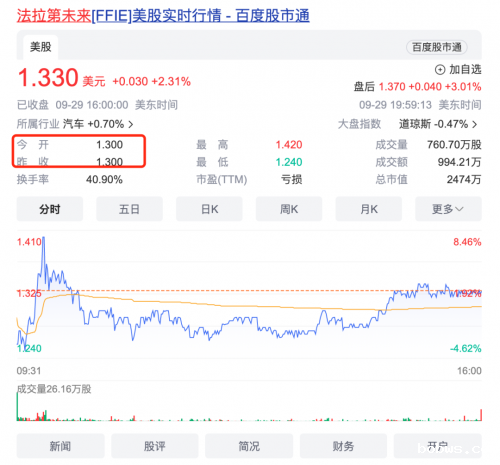500x465 pixels.
Task: Switch to the 日K chart tab
Action: click(209, 209)
